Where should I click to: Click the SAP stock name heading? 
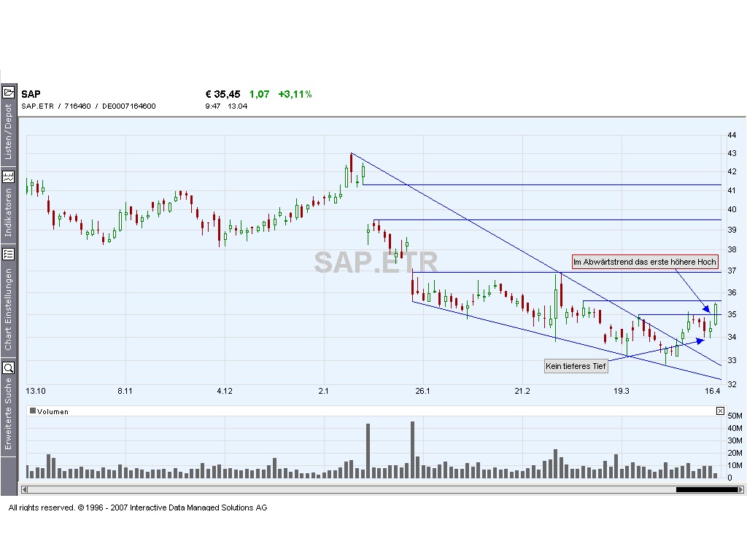click(x=31, y=94)
